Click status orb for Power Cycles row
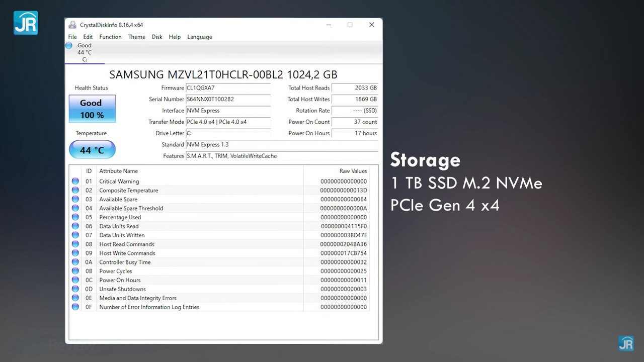644x362 pixels. (75, 271)
